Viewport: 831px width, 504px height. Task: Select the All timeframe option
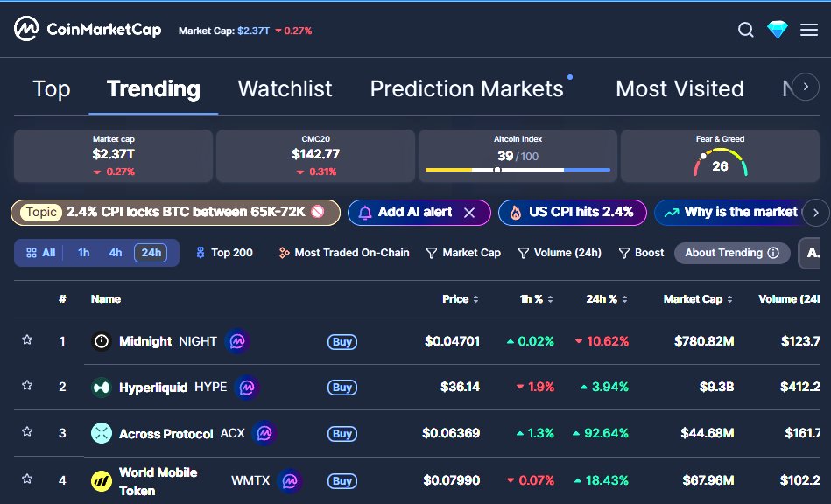coord(40,253)
